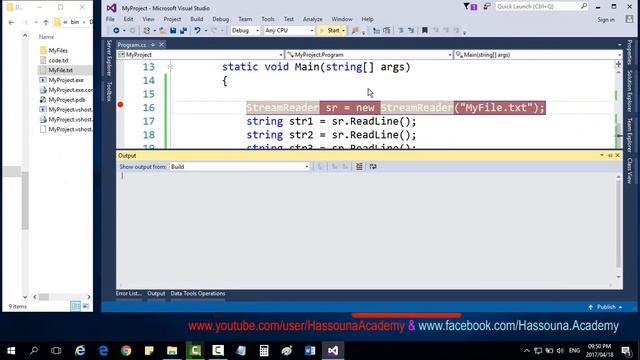
Task: Select MyProject.pdb in File Explorer
Action: [x=67, y=100]
